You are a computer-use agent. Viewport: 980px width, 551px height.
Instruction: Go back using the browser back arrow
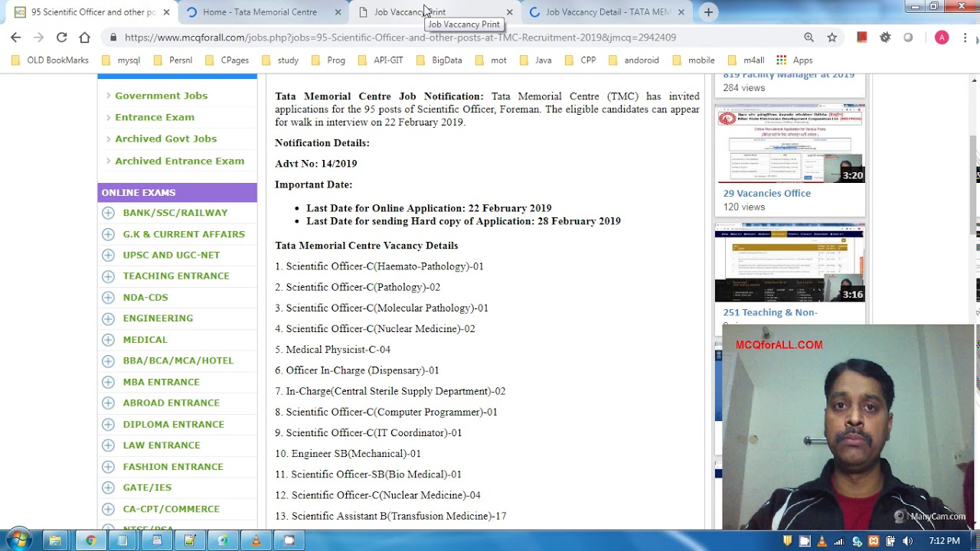point(15,37)
